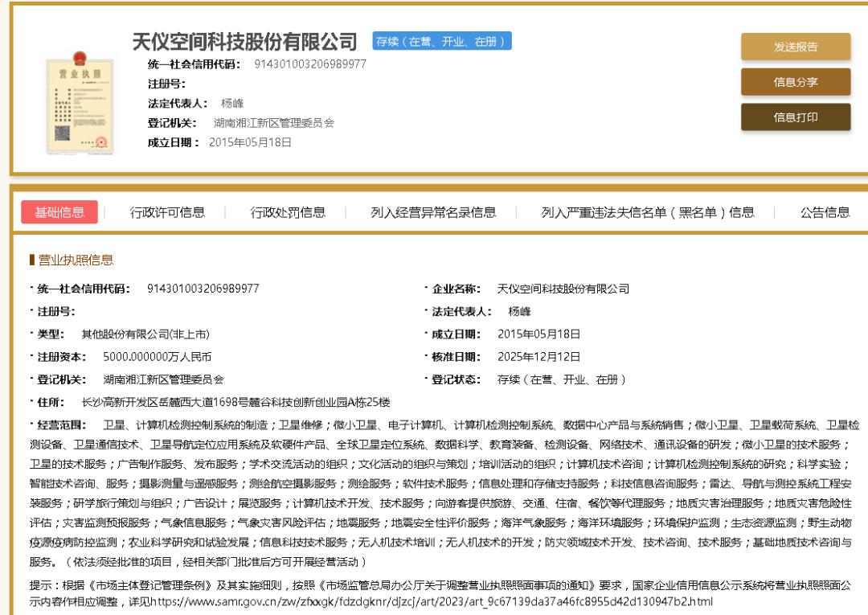
Task: Print the page via 信息打印
Action: click(x=795, y=117)
